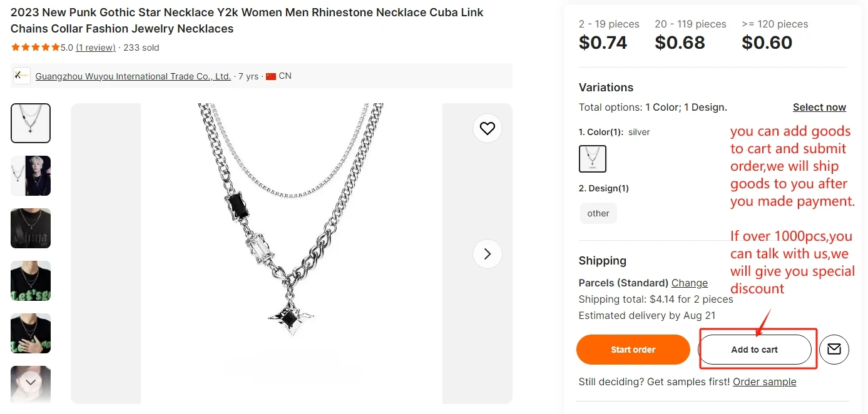Add product to favorites with heart icon
The height and width of the screenshot is (414, 868).
tap(487, 128)
